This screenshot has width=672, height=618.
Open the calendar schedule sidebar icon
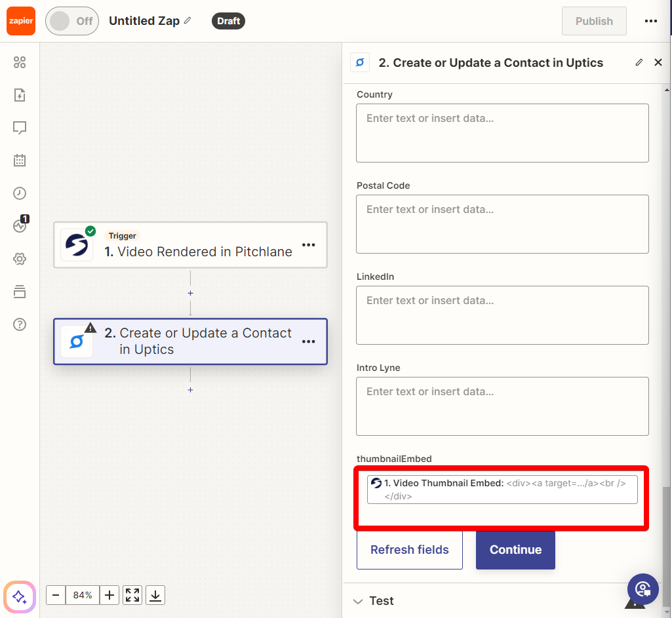pos(20,161)
